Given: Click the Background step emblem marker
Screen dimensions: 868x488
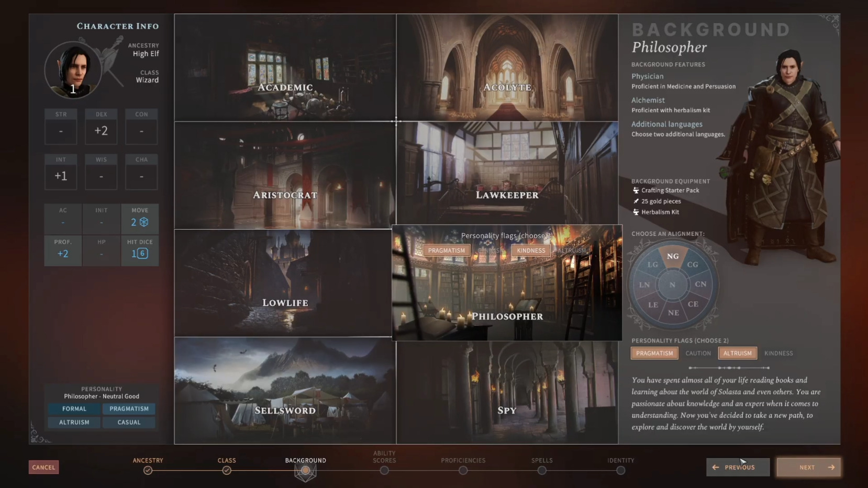Looking at the screenshot, I should pyautogui.click(x=306, y=471).
